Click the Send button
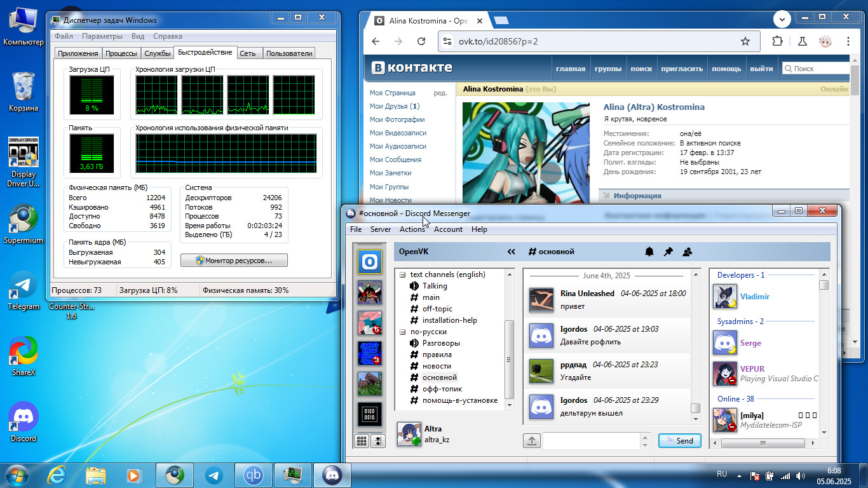 click(679, 440)
